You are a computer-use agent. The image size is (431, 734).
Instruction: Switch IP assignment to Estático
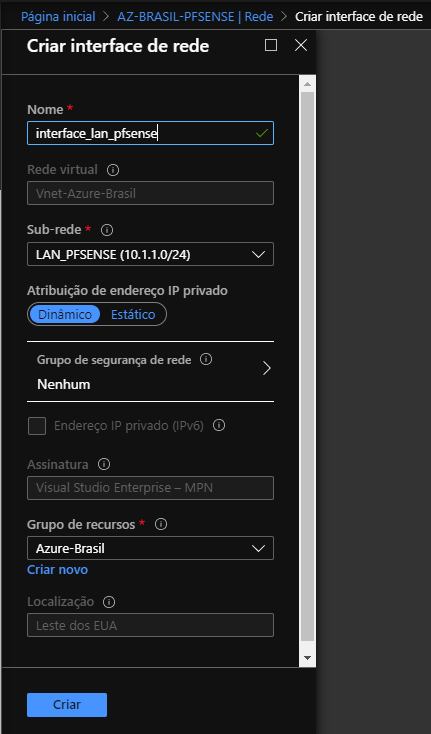133,314
